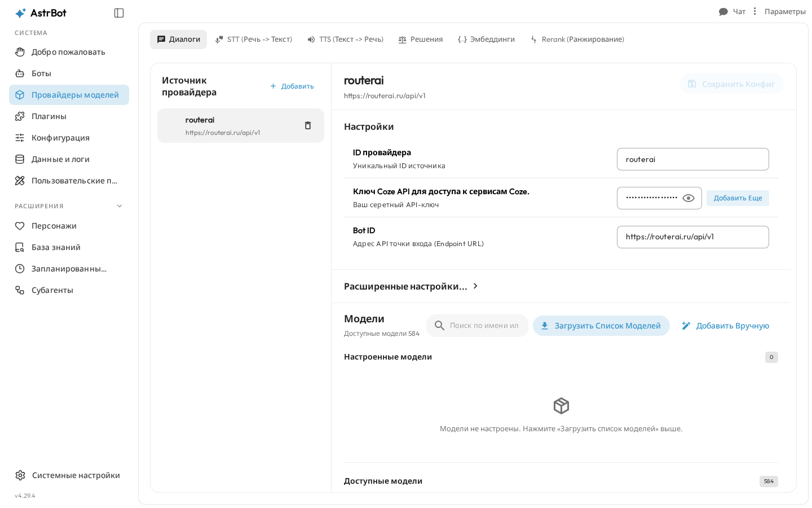The height and width of the screenshot is (508, 812).
Task: Click the hand icon beside Добро пожаловать
Action: point(20,52)
